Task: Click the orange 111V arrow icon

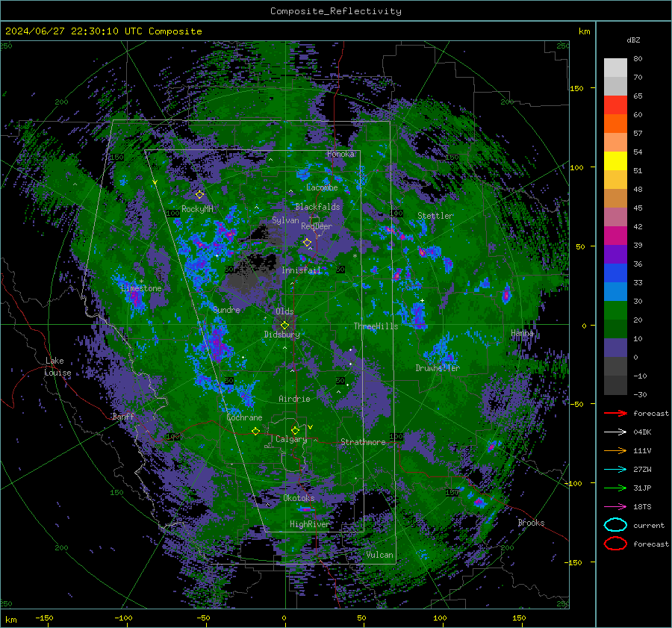Action: [x=615, y=450]
